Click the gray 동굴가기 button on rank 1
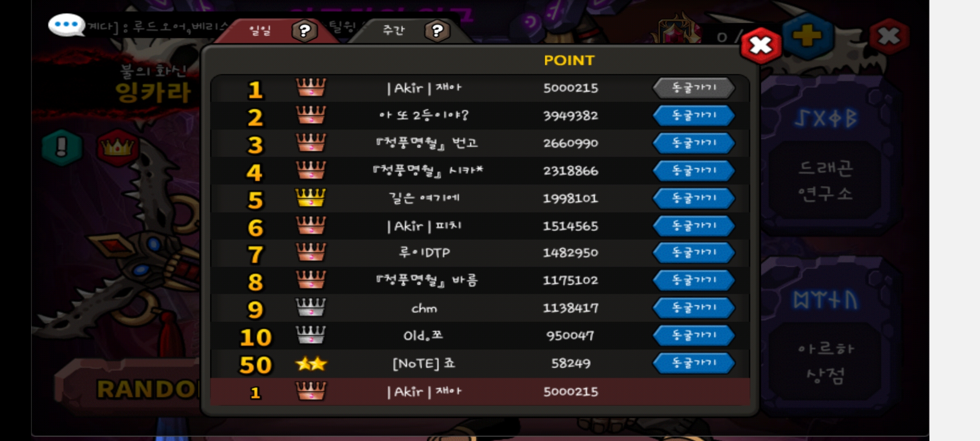The image size is (980, 441). point(694,88)
